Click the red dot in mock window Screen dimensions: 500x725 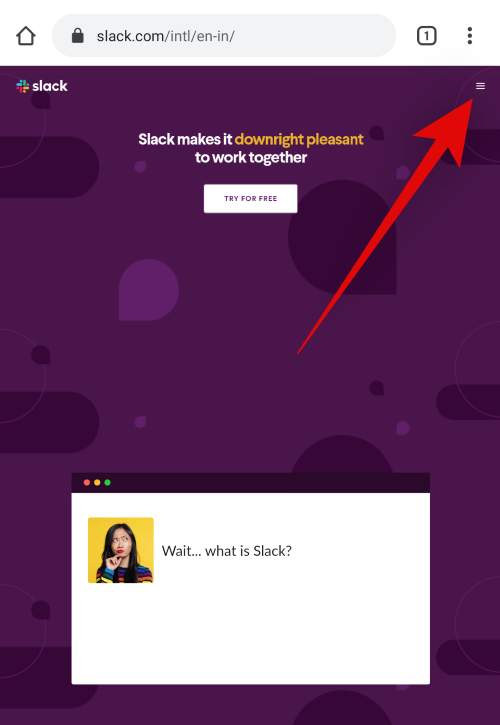[86, 483]
